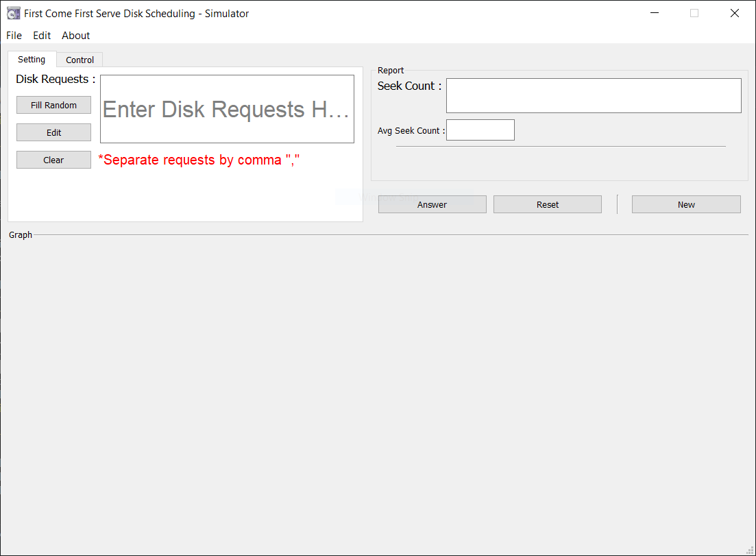Maximize the simulator window
756x556 pixels.
[x=694, y=13]
